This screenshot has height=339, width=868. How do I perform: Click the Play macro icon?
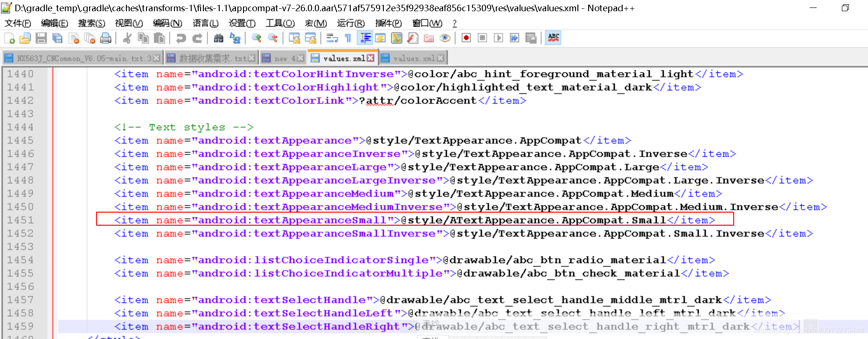pos(499,38)
